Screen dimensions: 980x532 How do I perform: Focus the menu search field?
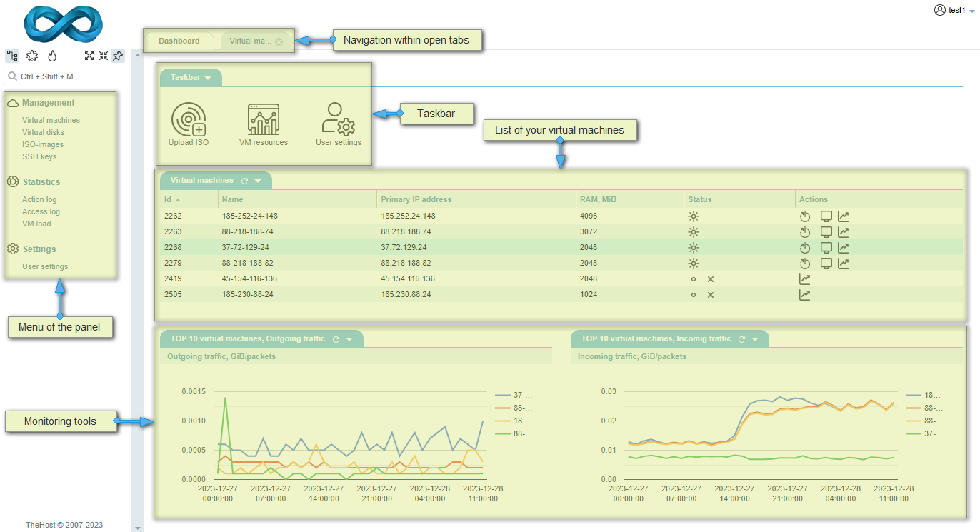[65, 76]
